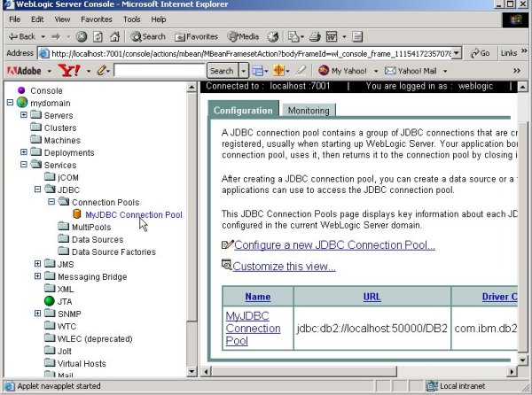Screen dimensions: 532x395
Task: Click the Yahoo pencil customize icon
Action: click(101, 71)
